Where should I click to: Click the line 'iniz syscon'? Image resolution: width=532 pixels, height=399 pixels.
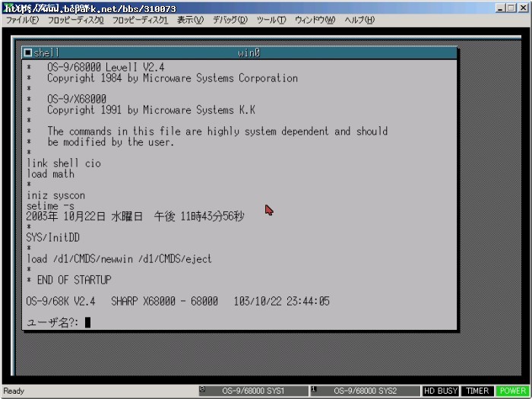tap(55, 195)
